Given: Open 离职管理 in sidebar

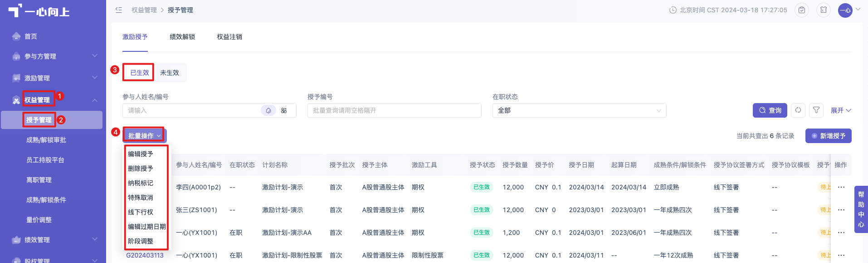Looking at the screenshot, I should 39,180.
